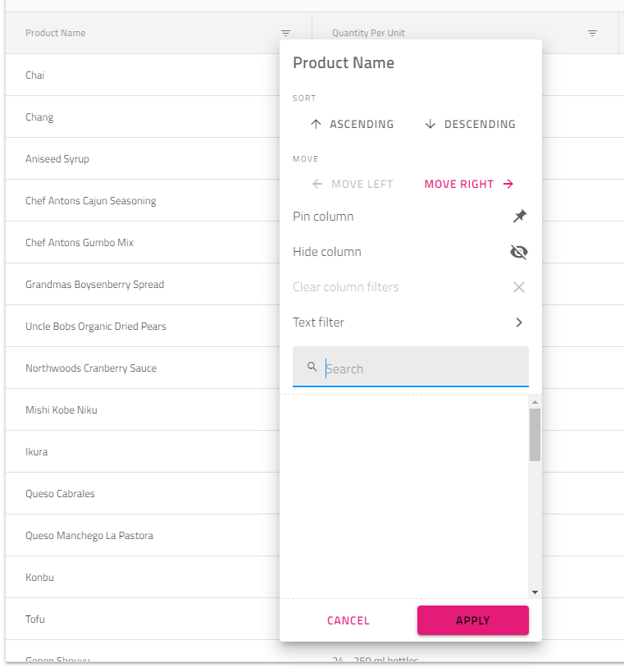Move the column right
The image size is (624, 672).
tap(469, 185)
